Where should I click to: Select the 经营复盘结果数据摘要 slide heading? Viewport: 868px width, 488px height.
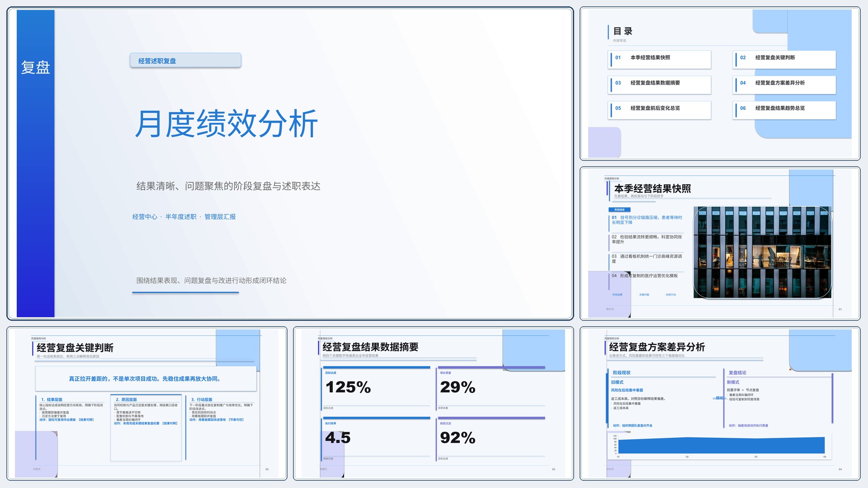[370, 347]
